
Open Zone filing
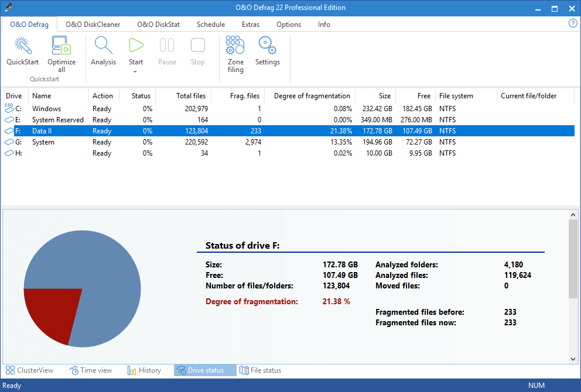coord(235,54)
